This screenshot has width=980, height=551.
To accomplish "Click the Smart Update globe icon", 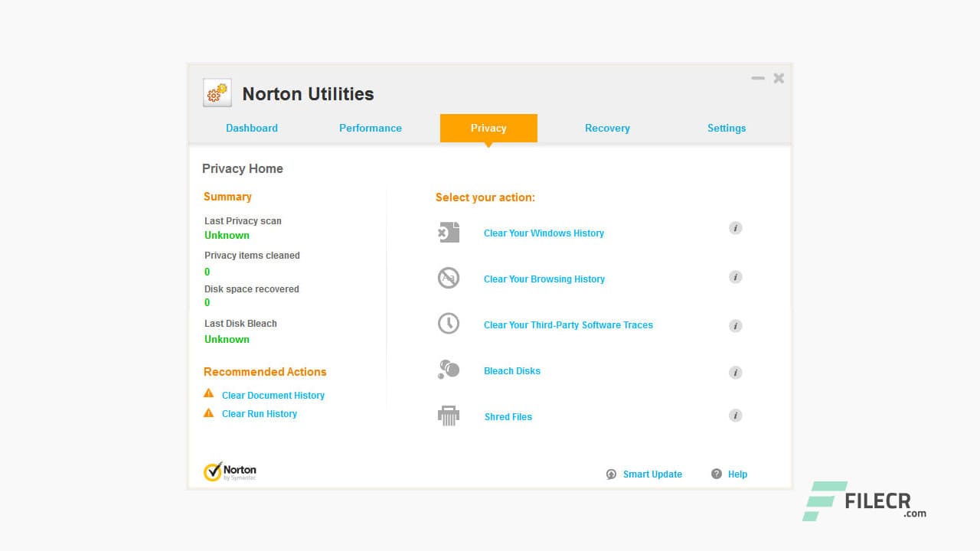I will [x=611, y=474].
